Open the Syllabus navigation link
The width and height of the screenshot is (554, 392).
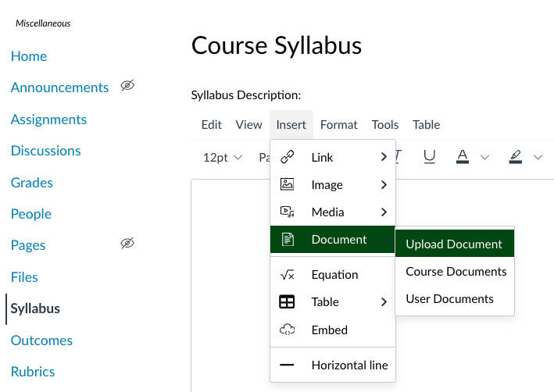click(35, 308)
